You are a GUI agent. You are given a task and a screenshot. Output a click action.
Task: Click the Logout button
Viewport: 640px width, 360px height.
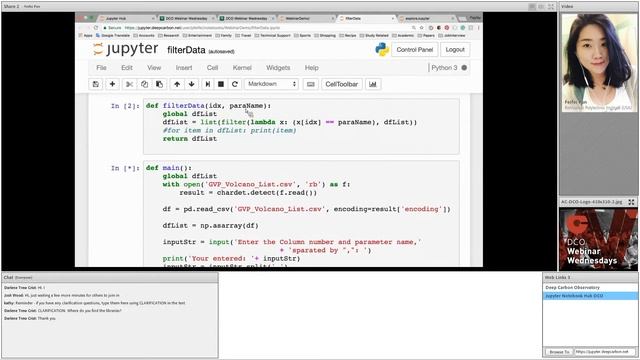tap(455, 50)
